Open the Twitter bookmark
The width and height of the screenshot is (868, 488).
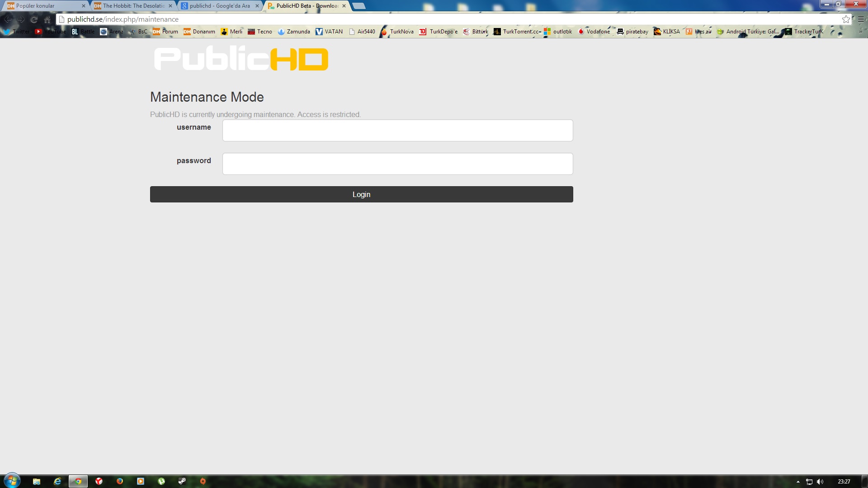coord(16,32)
